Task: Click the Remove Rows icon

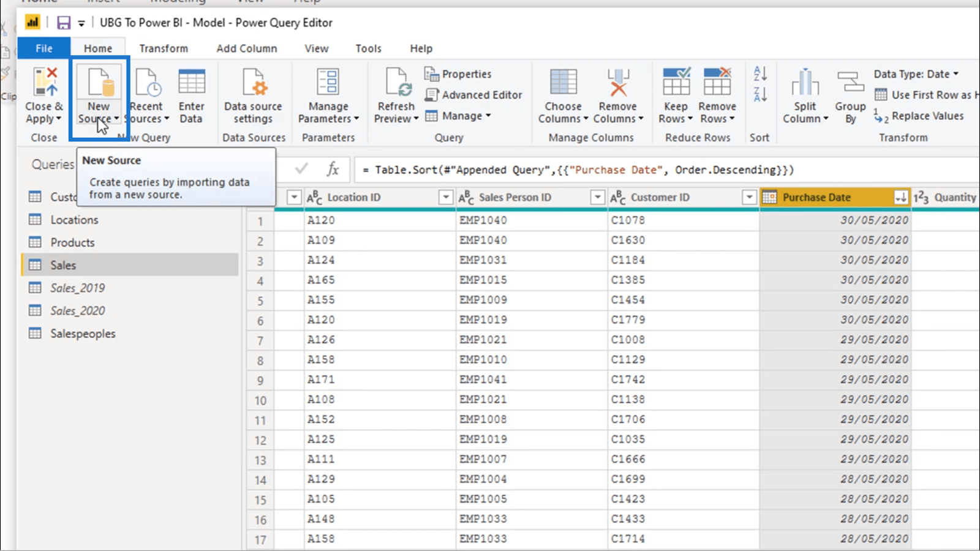Action: coord(717,82)
